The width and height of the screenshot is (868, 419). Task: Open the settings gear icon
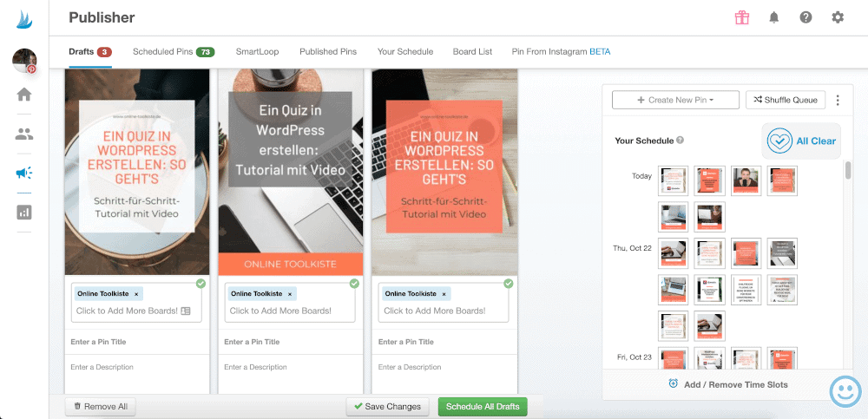[x=838, y=17]
